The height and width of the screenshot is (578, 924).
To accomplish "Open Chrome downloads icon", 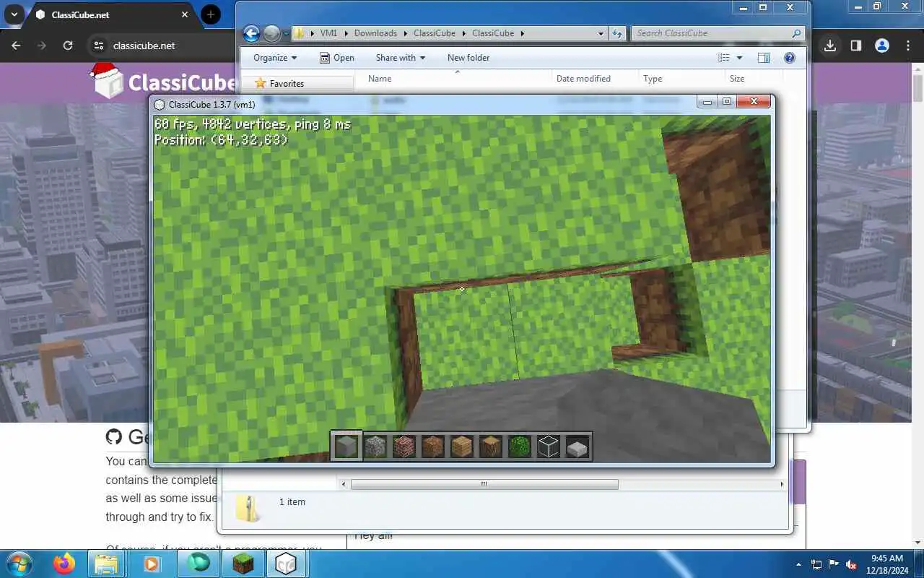I will (x=830, y=46).
